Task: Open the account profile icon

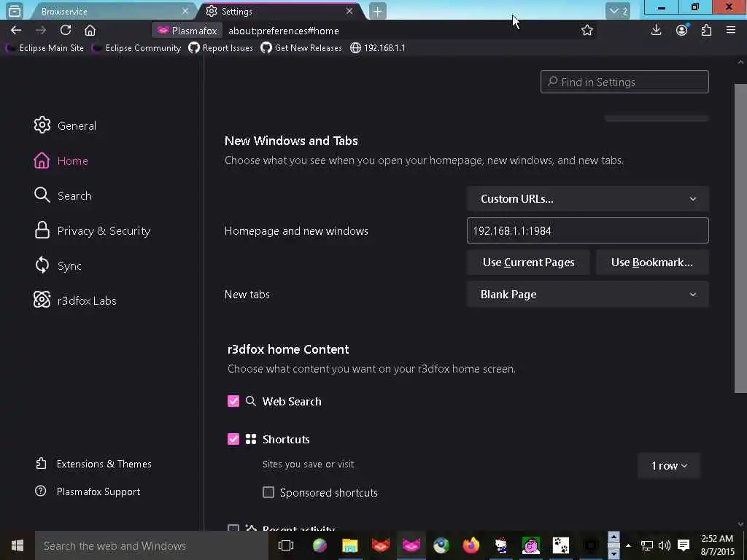Action: tap(682, 31)
